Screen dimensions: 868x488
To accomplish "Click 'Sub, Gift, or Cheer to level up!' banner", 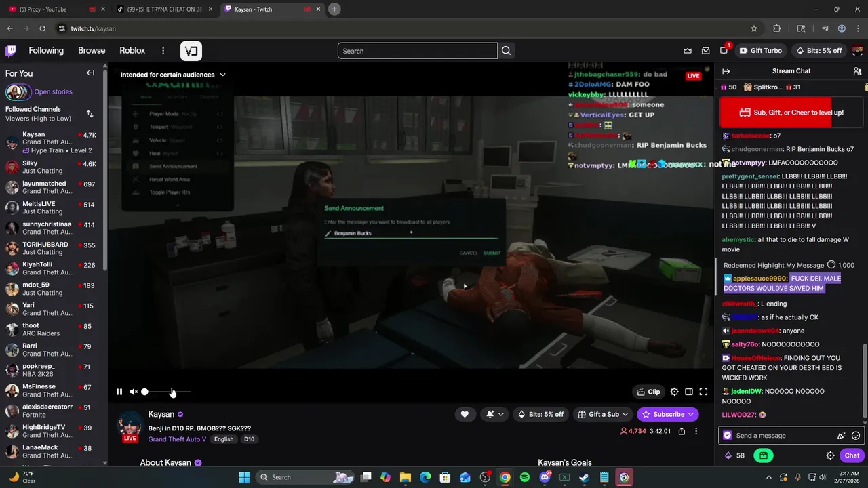I will click(x=791, y=113).
